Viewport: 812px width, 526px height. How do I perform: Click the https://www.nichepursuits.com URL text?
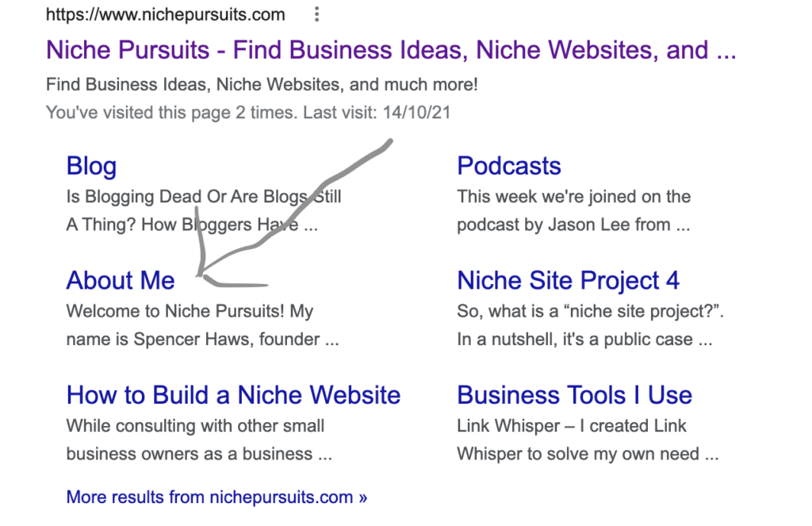click(165, 14)
